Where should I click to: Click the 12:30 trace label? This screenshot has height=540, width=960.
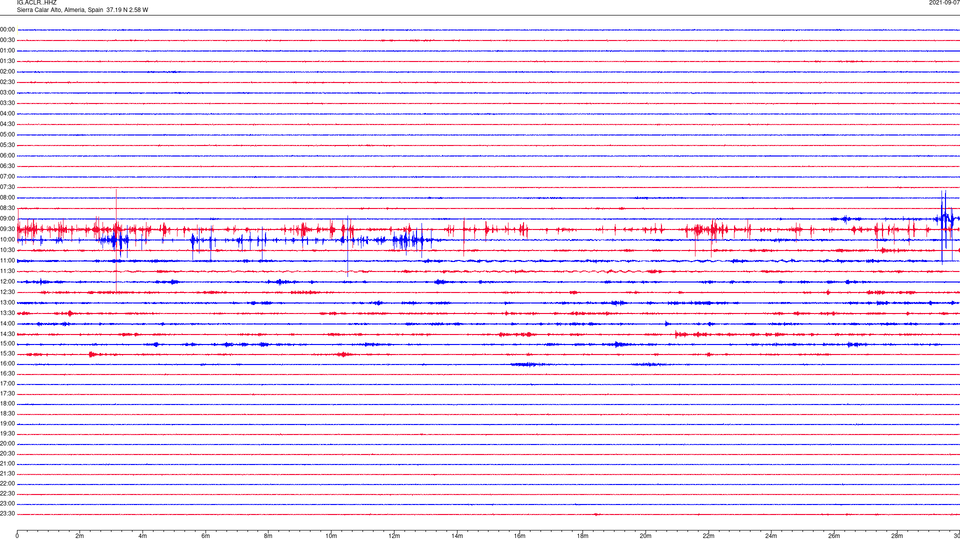pos(7,293)
